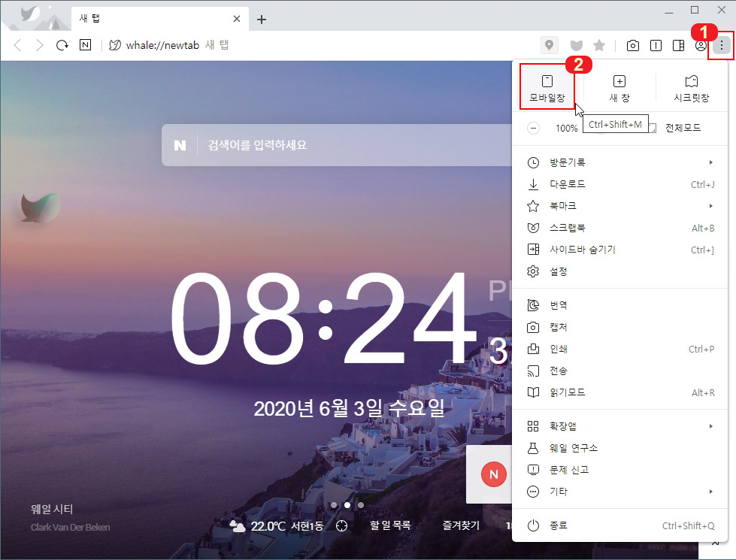Bookmark this page with the star icon
This screenshot has height=560, width=736.
(x=599, y=46)
